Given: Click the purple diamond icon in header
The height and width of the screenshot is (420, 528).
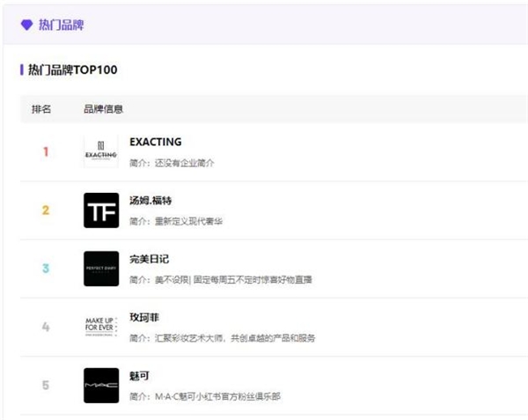Looking at the screenshot, I should 26,25.
